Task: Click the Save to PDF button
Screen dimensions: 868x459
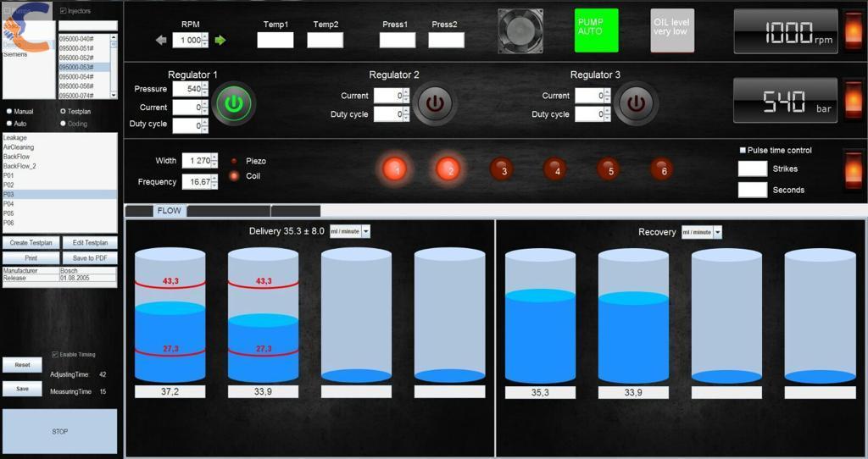Action: (x=89, y=258)
